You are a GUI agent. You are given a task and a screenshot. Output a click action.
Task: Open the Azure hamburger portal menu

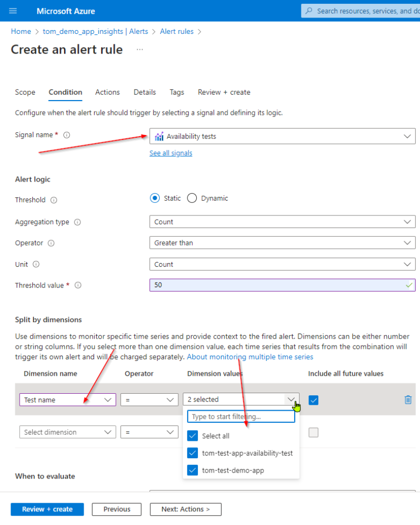13,11
